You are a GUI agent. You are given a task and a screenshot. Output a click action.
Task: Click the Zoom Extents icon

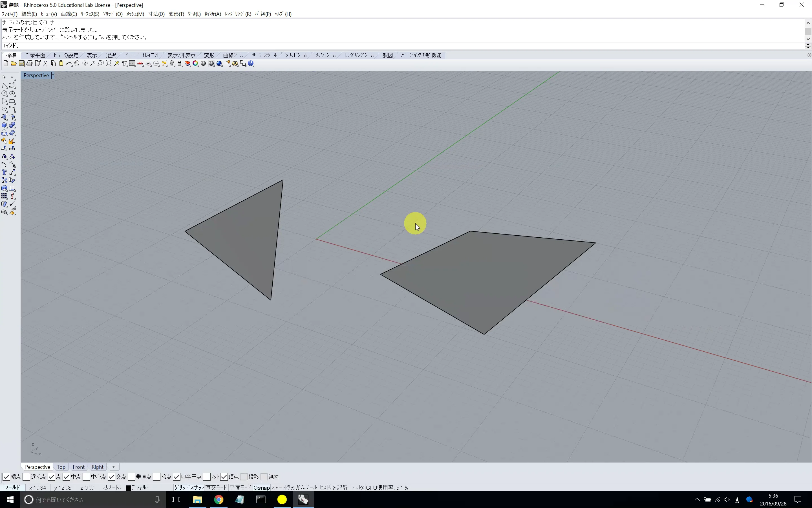pyautogui.click(x=108, y=63)
